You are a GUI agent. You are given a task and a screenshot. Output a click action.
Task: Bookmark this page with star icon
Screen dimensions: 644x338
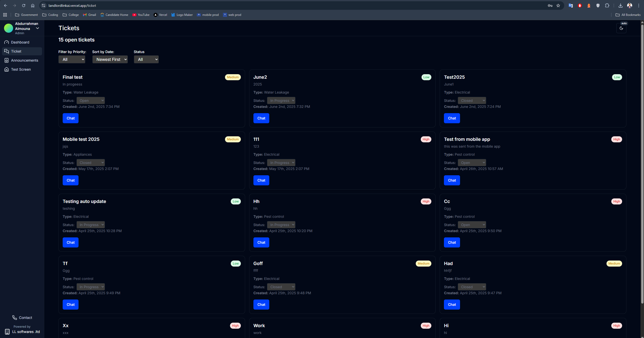(558, 6)
